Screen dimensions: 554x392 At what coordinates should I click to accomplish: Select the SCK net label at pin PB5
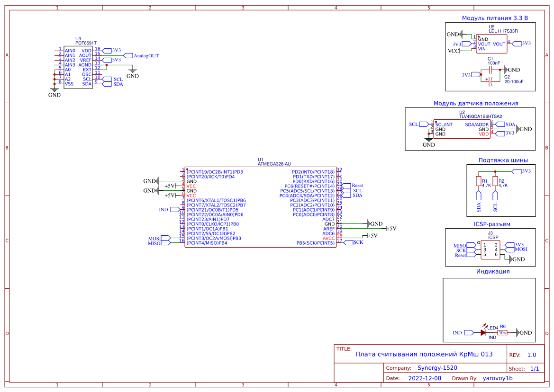[x=358, y=242]
